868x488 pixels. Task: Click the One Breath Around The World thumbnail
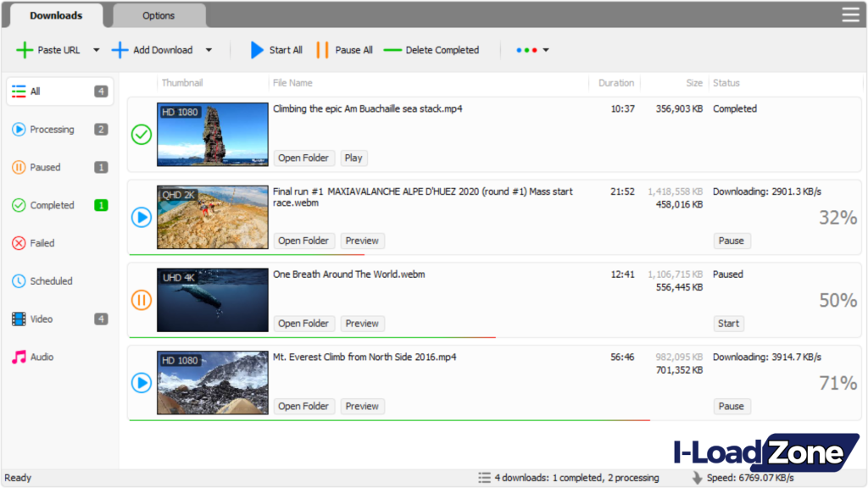(x=212, y=299)
